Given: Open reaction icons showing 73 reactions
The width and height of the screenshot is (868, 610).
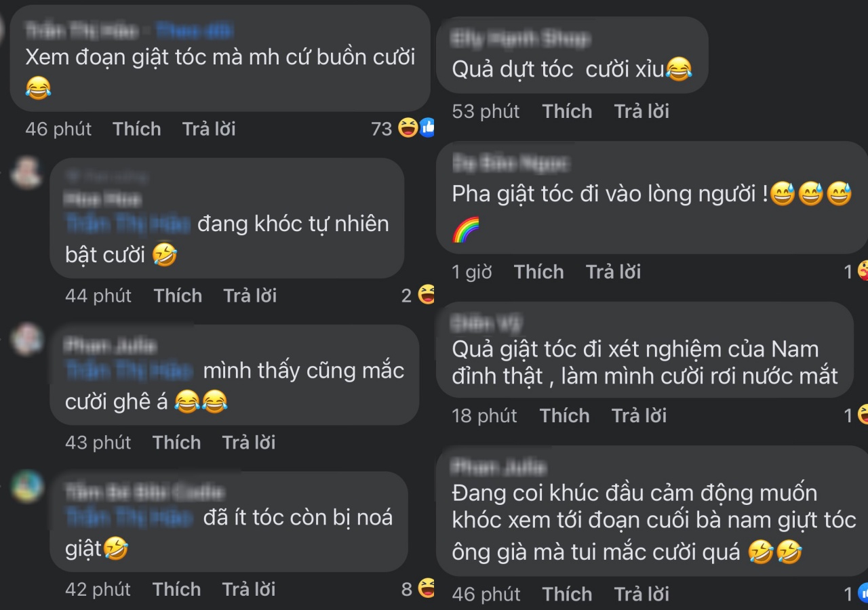Looking at the screenshot, I should coord(416,127).
